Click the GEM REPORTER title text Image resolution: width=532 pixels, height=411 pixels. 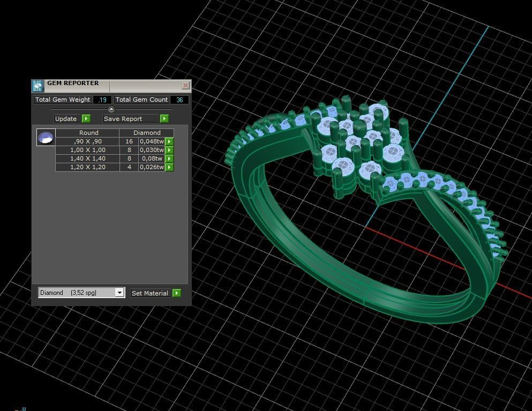73,83
